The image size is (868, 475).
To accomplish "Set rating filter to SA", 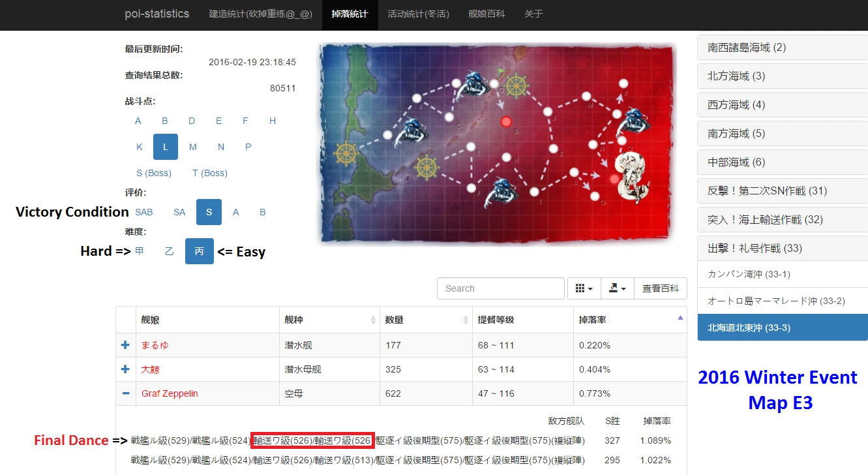I will click(179, 212).
